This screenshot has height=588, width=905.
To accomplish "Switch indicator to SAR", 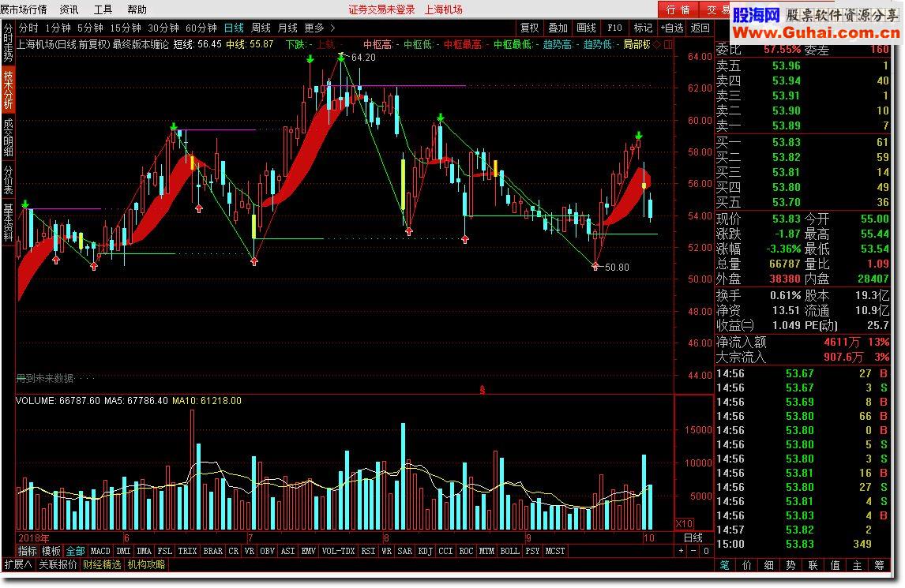I will coord(405,551).
